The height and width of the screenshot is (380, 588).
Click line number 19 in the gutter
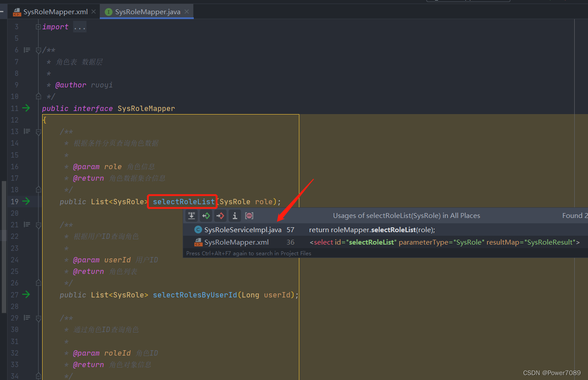coord(15,202)
